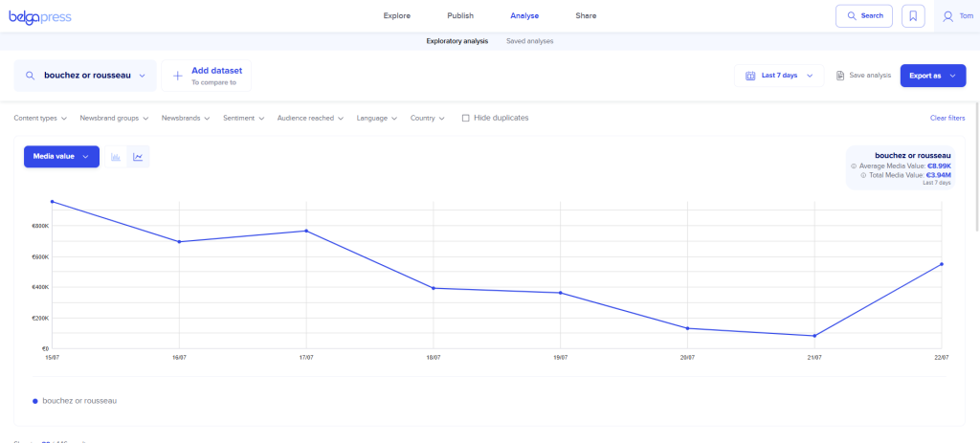Click info icon beside Average Media Value

pos(854,166)
